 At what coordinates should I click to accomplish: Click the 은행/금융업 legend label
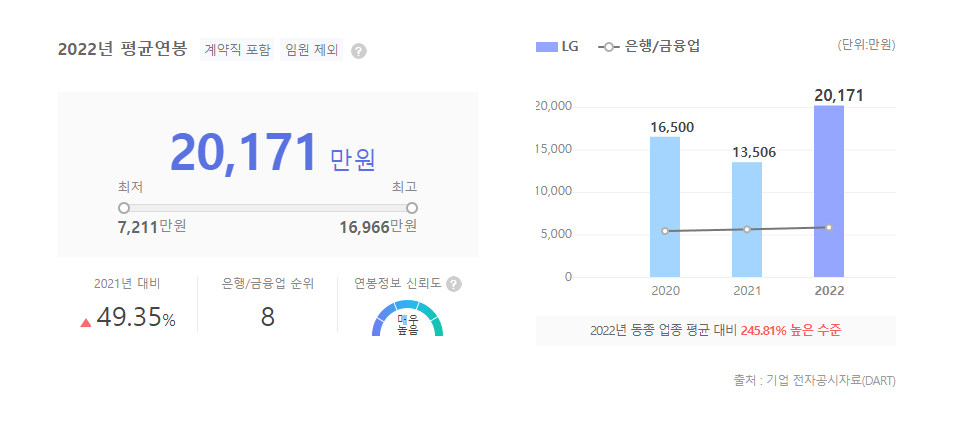click(x=663, y=46)
